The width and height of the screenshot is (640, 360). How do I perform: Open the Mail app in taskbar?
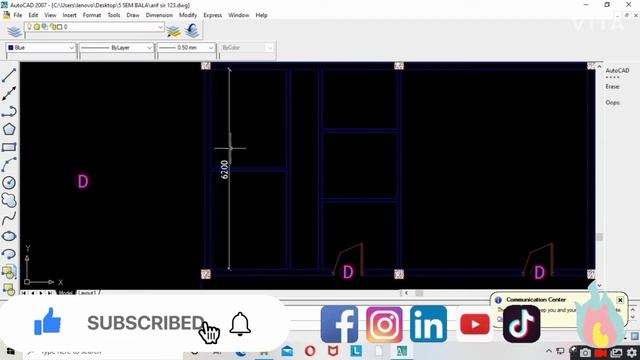click(287, 351)
